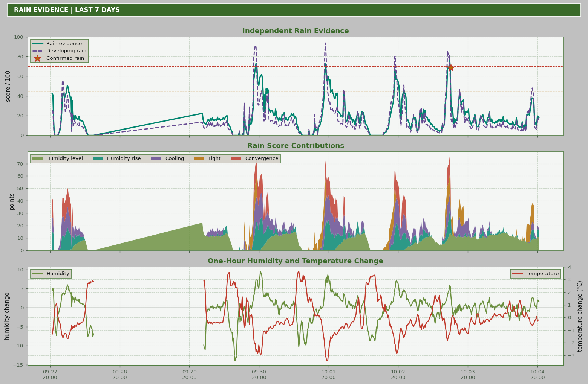This screenshot has width=588, height=384.
Task: Click the 09-30 20:00 date tick label
Action: click(x=259, y=375)
